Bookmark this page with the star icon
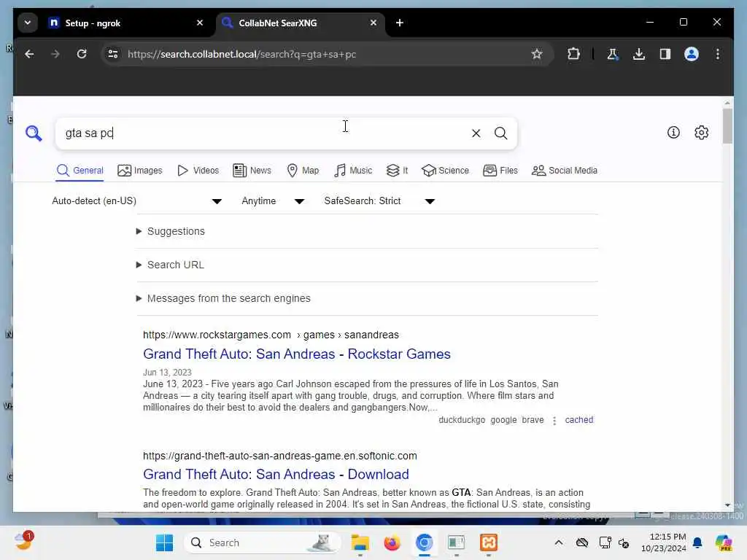Screen dimensions: 747x560 (537, 54)
